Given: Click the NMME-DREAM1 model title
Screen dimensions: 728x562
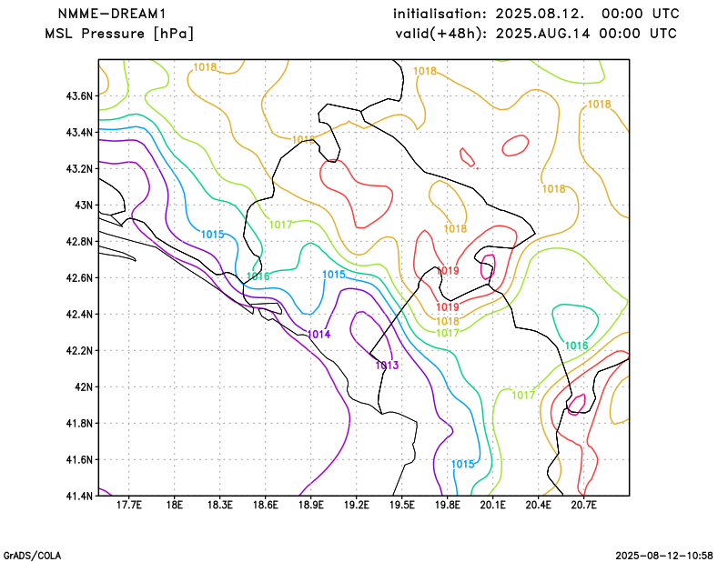Looking at the screenshot, I should point(111,14).
